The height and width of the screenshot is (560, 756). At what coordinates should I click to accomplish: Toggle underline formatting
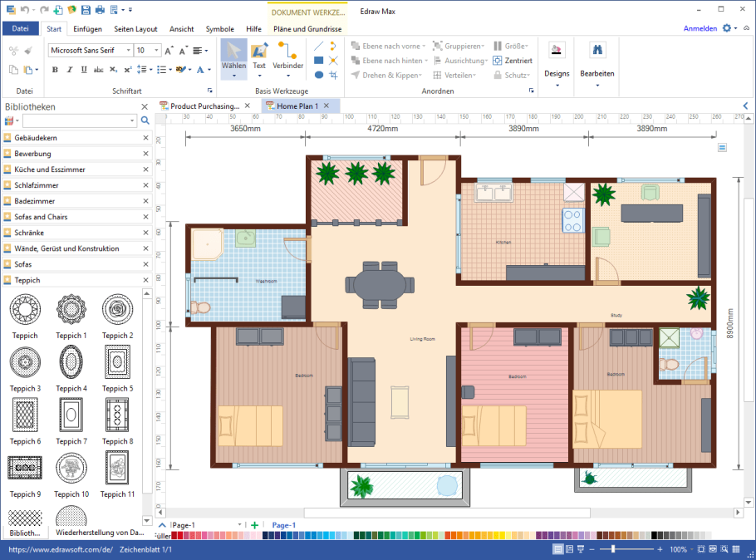[x=81, y=70]
